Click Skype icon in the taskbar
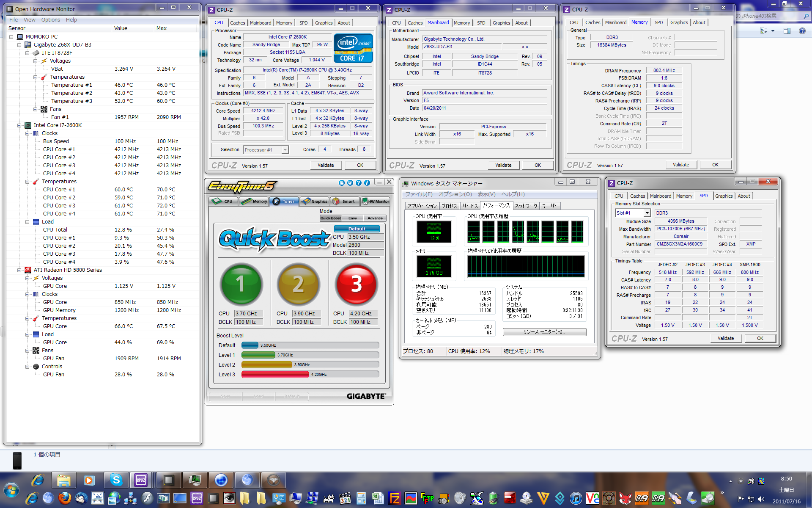Screen dimensions: 812x508 [x=116, y=480]
